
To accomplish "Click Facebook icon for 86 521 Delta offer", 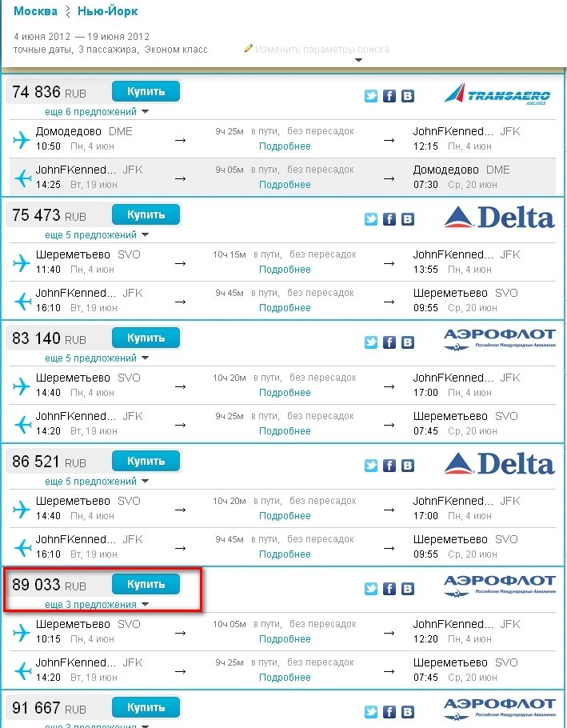I will [x=389, y=466].
